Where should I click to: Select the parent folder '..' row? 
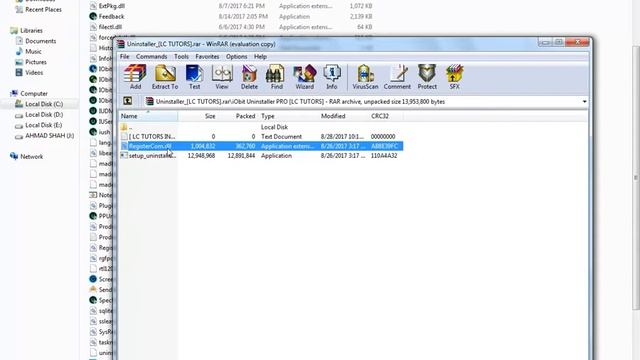coord(261,127)
